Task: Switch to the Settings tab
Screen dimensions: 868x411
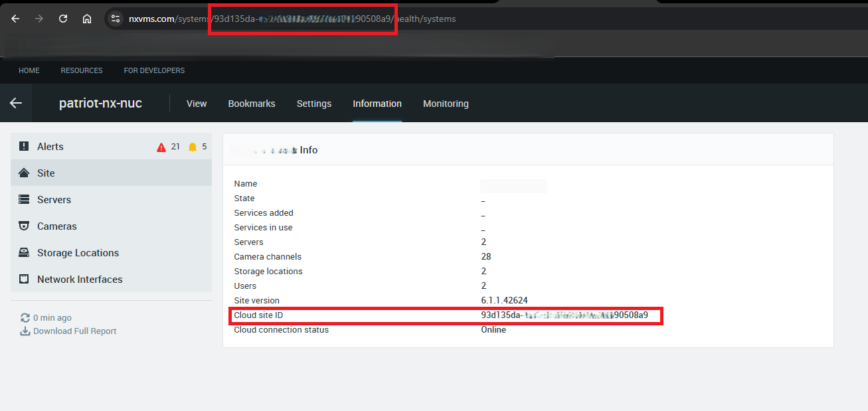Action: click(x=314, y=104)
